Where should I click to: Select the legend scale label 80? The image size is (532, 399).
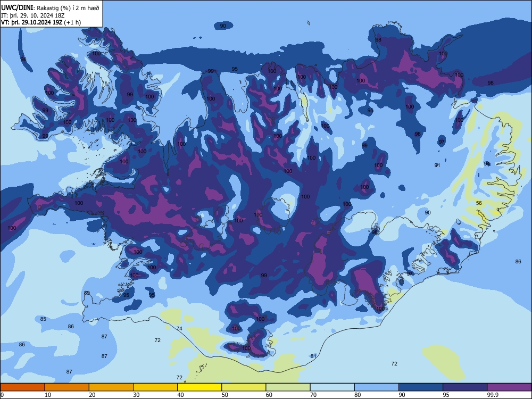(358, 395)
